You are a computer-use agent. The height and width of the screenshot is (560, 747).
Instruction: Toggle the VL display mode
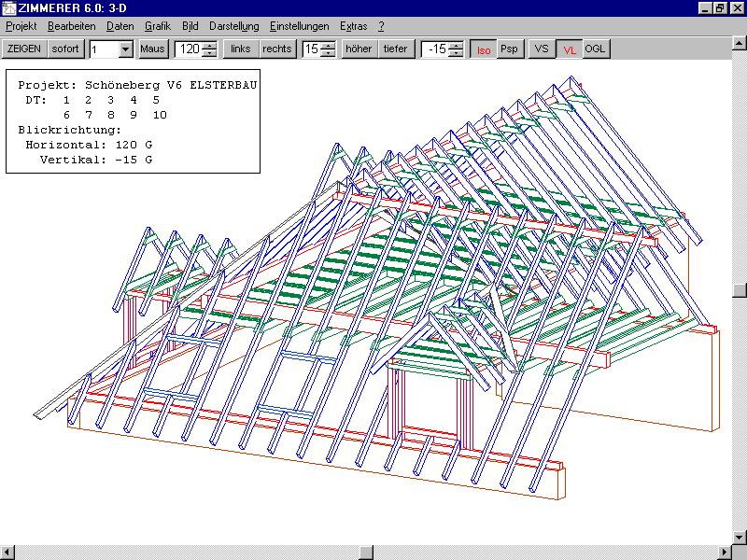pos(569,49)
